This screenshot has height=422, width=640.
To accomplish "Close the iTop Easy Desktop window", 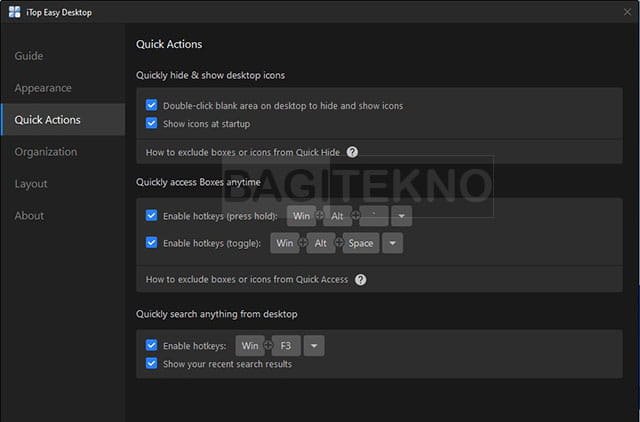I will 627,12.
